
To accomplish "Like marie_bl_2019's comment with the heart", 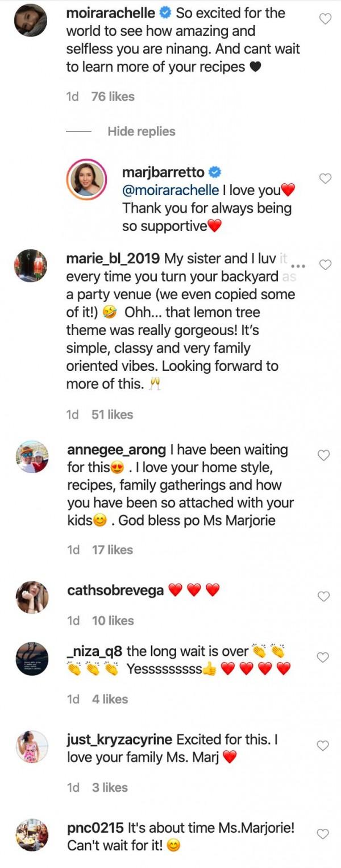I will click(x=325, y=265).
